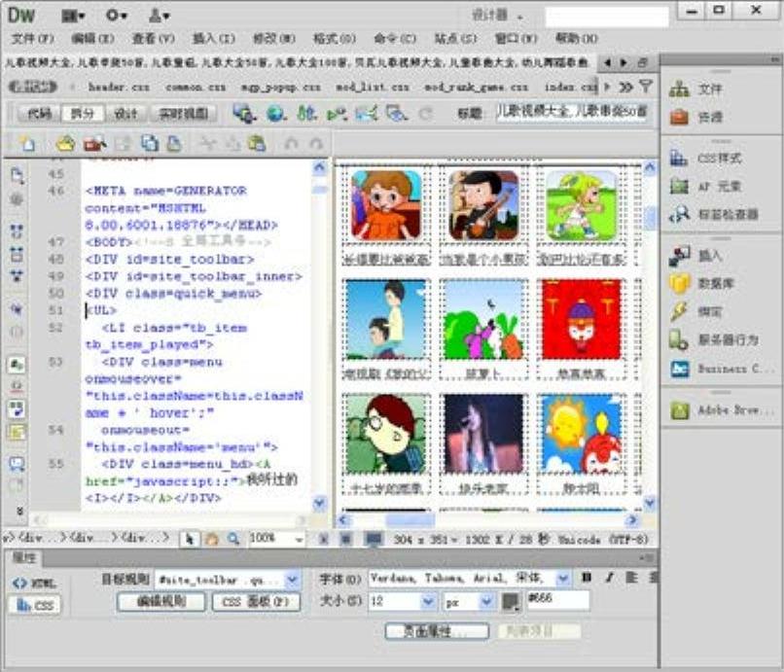Create a new document from the standard toolbar
The height and width of the screenshot is (672, 784).
(27, 144)
